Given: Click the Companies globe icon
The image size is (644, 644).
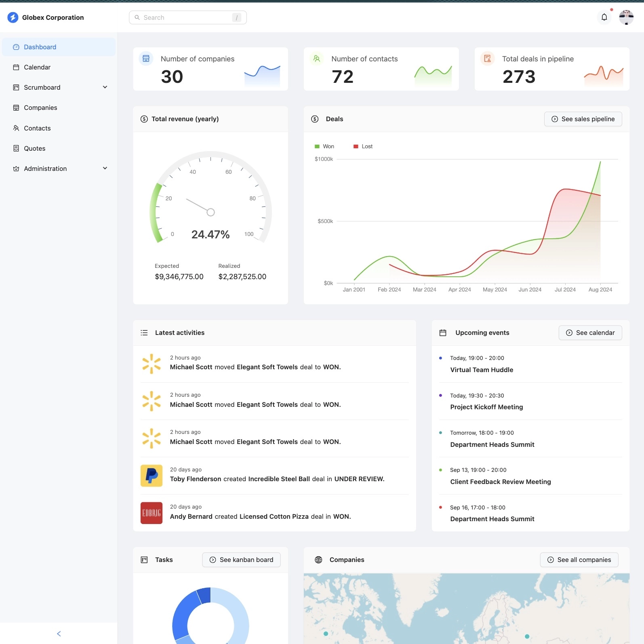Looking at the screenshot, I should click(x=318, y=560).
